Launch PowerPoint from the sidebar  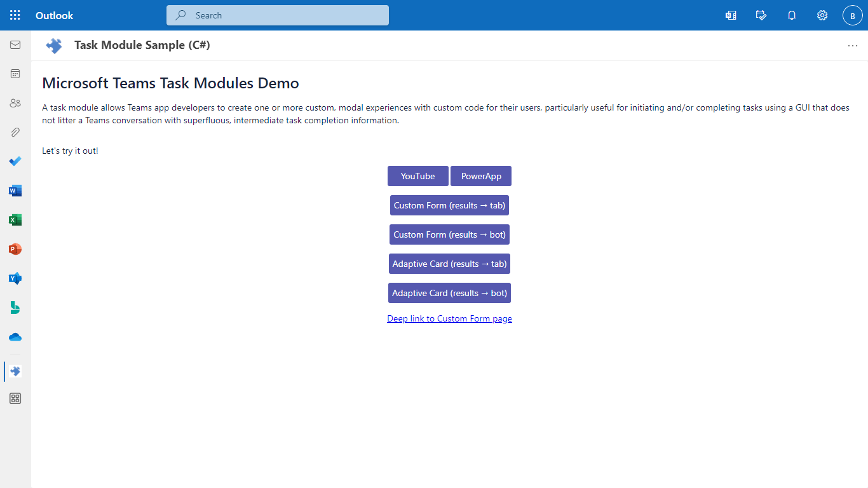pyautogui.click(x=15, y=249)
